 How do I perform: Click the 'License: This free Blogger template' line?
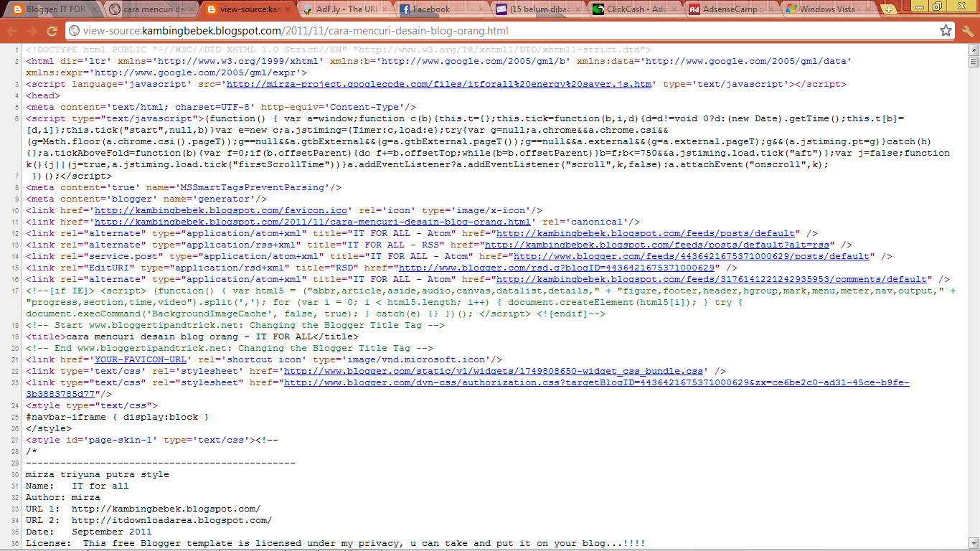tap(336, 543)
